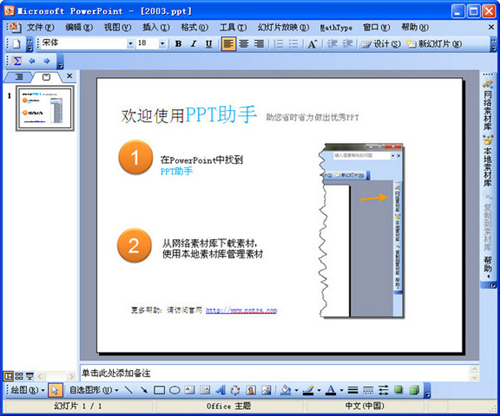
Task: Open 编辑 (Edit) menu
Action: [79, 27]
